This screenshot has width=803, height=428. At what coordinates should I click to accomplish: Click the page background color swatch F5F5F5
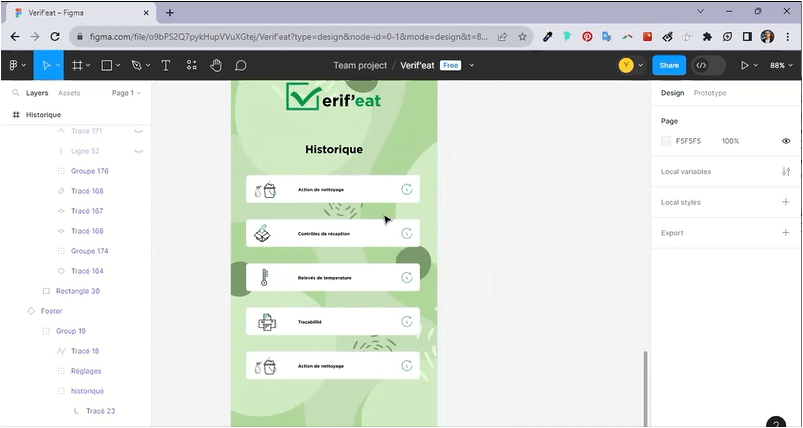666,141
